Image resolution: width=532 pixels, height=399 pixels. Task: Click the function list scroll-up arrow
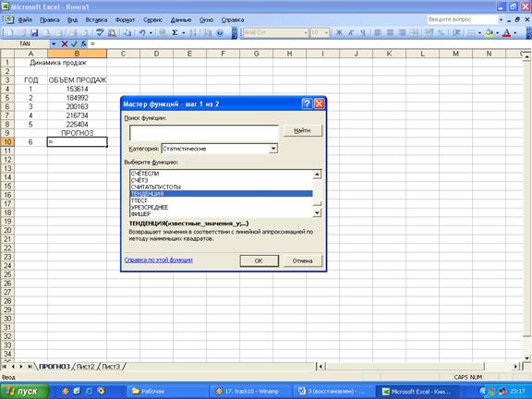pos(317,175)
